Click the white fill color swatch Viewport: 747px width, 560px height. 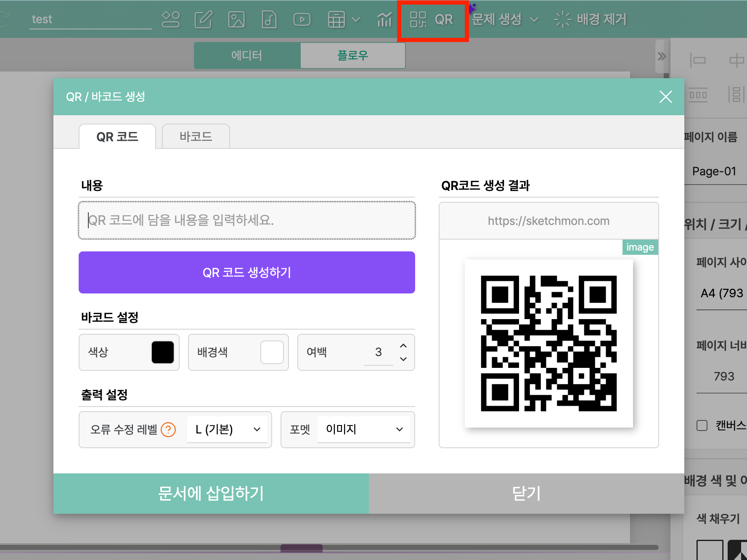pos(710,550)
